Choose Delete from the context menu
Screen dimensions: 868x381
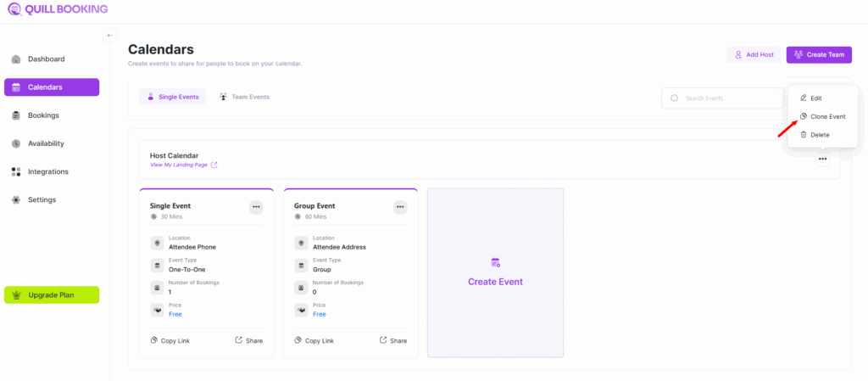coord(819,135)
